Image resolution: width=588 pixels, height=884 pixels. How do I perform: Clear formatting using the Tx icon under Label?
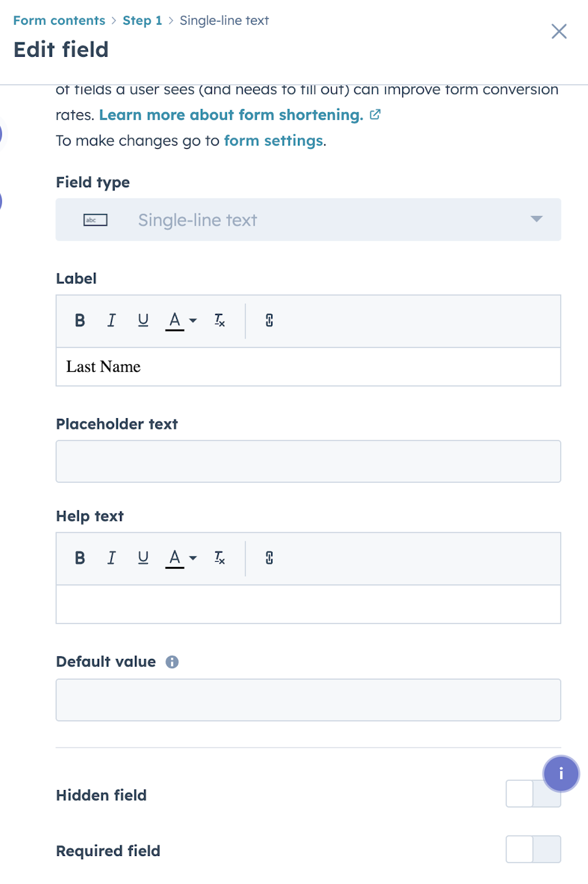(219, 320)
